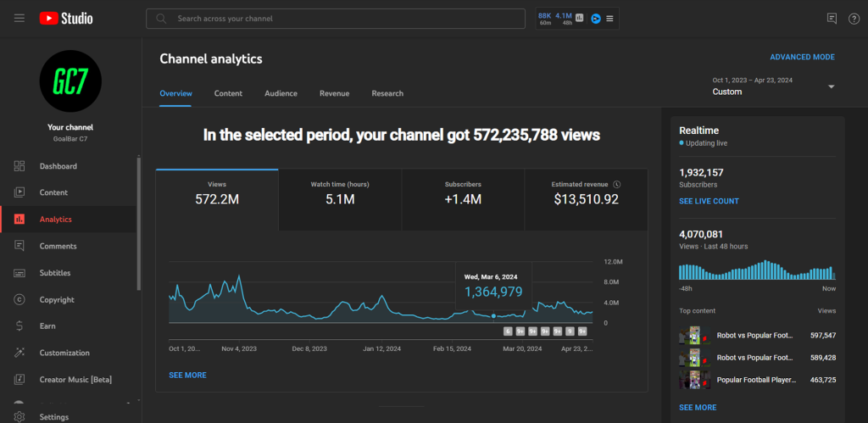This screenshot has height=423, width=868.
Task: Open Copyright in the sidebar
Action: (70, 299)
